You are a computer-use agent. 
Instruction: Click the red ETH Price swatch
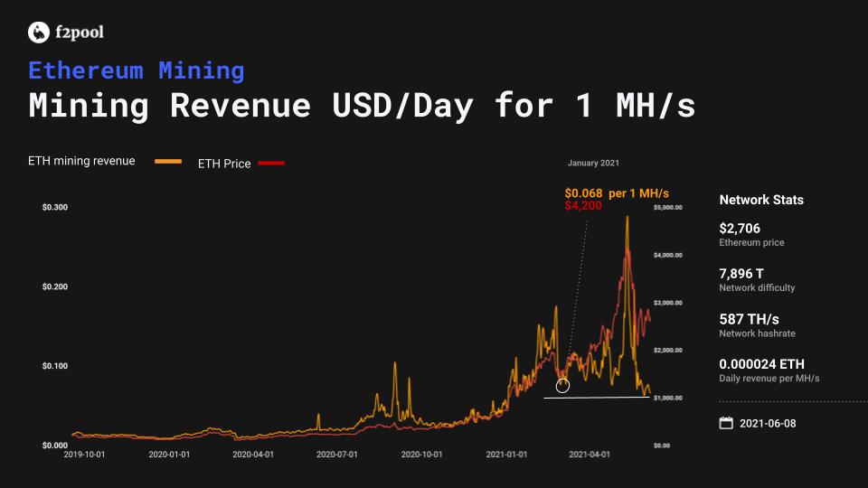coord(271,164)
